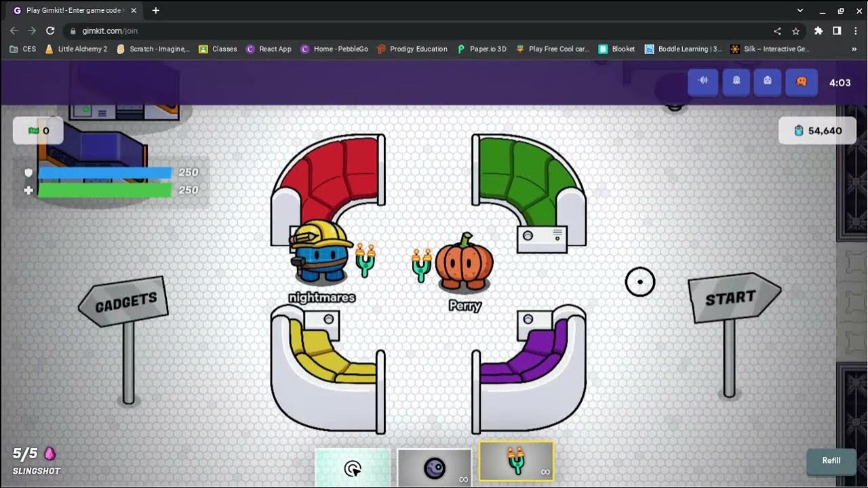
Task: Click the second purple header button
Action: [736, 81]
